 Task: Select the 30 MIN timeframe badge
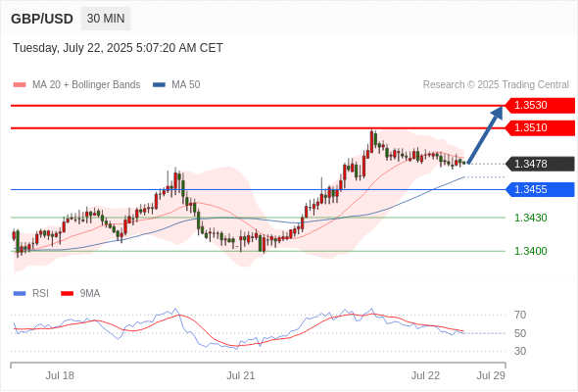tap(106, 19)
